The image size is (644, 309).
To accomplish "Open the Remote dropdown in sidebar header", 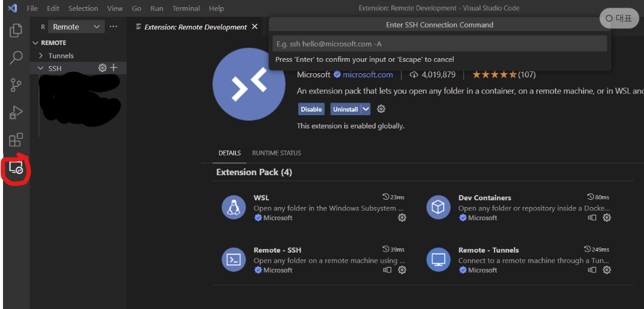I will 76,26.
